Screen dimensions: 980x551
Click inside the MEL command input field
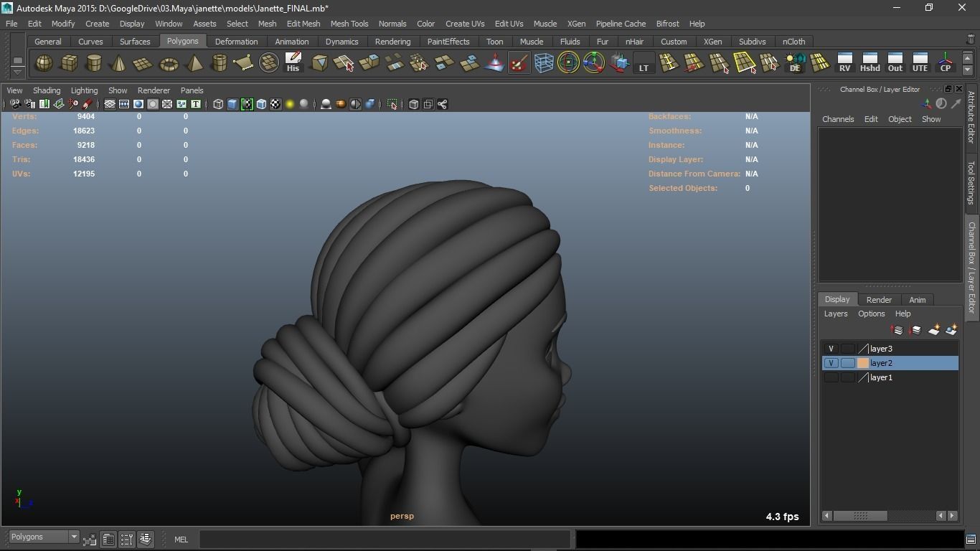click(x=385, y=540)
